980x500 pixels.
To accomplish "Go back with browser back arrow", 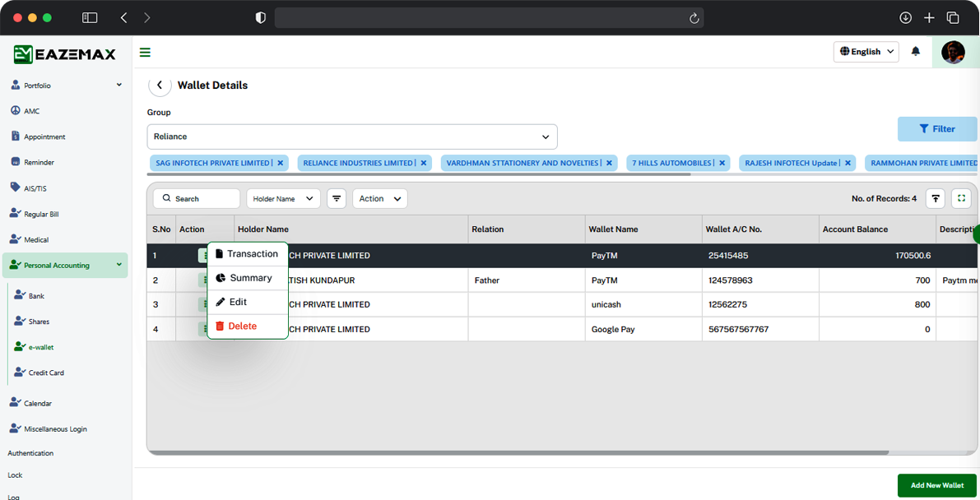I will tap(123, 17).
